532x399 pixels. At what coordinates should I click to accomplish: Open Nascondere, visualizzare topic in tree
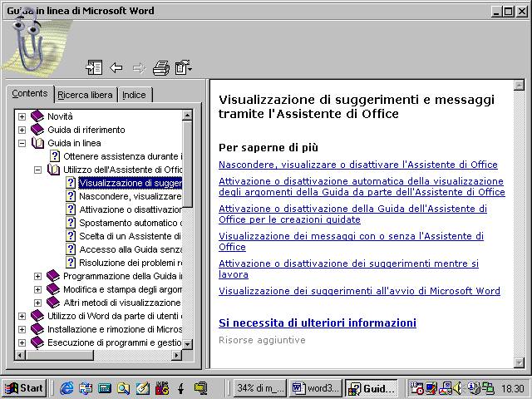point(131,196)
